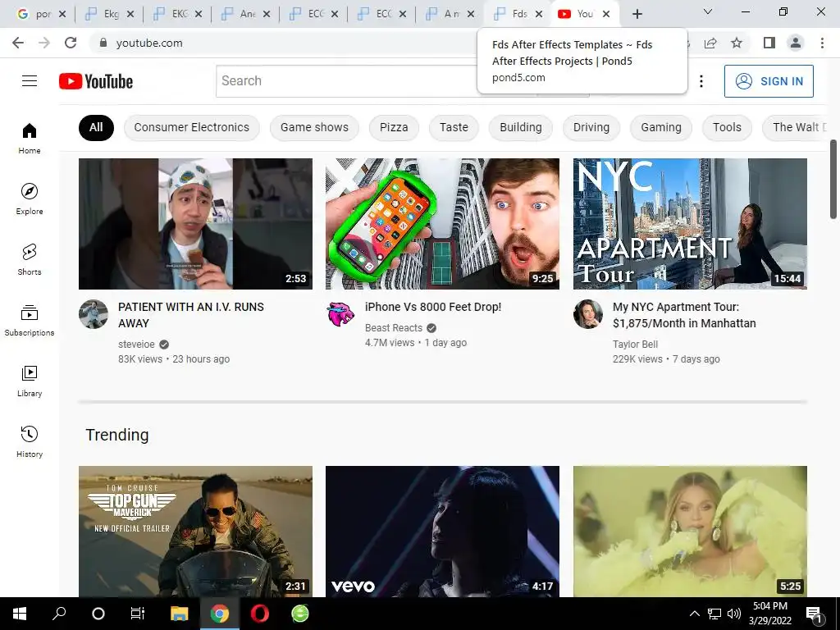Share this page from address bar
840x630 pixels.
click(x=710, y=43)
